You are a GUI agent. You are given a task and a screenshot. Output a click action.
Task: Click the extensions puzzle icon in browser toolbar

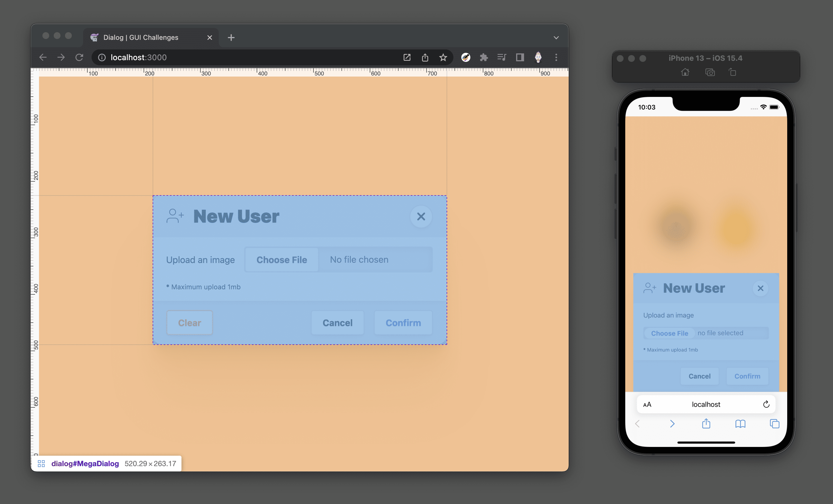[x=483, y=58]
